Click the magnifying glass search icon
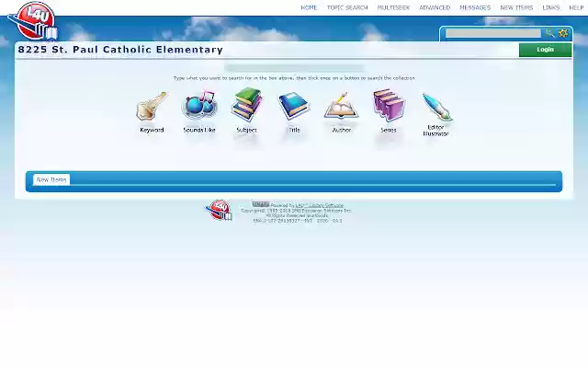 pos(549,33)
